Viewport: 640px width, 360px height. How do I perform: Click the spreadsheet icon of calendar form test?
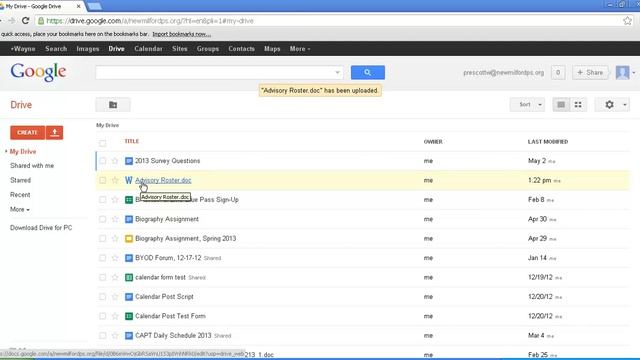click(x=129, y=277)
